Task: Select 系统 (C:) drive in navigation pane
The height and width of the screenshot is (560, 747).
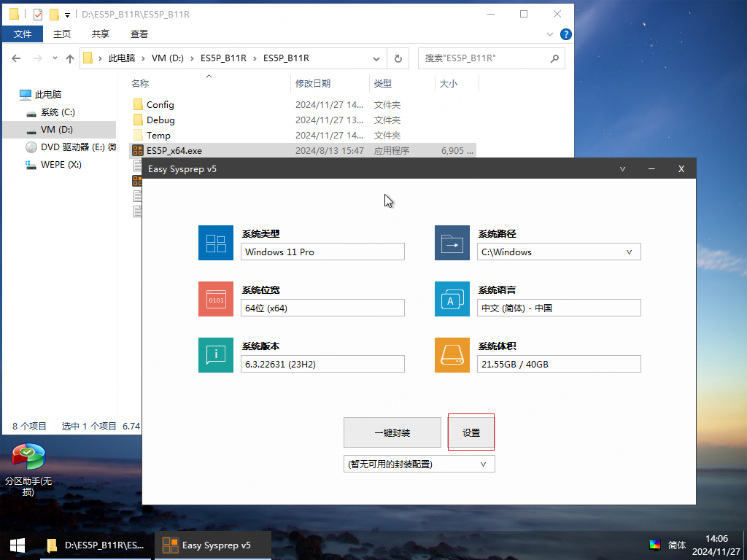Action: click(x=58, y=112)
